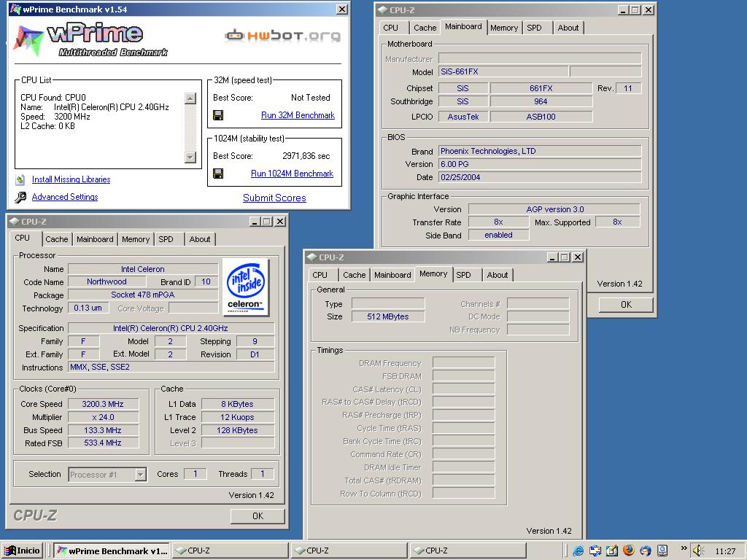Click the Level 2 128 KBytes value

(237, 430)
